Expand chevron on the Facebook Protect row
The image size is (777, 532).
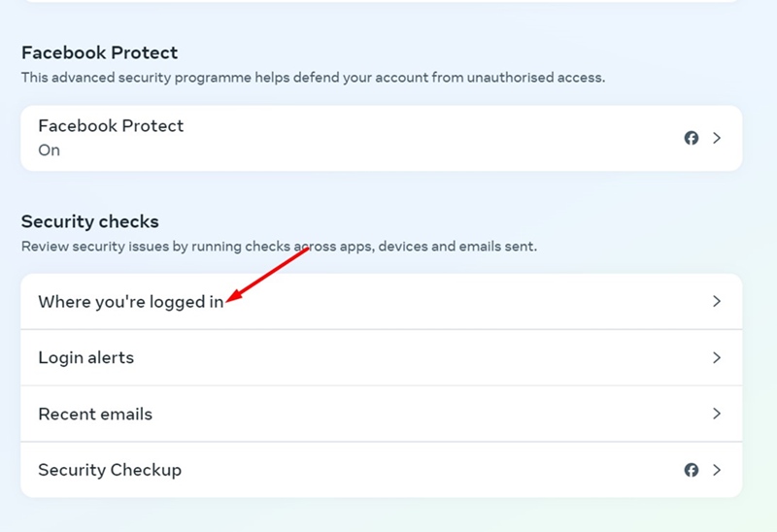717,138
